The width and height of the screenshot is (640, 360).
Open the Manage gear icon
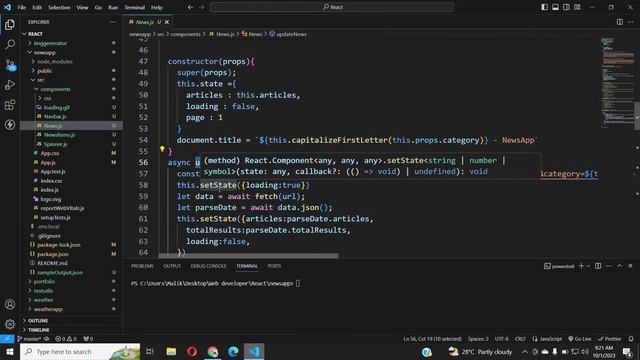tap(10, 324)
